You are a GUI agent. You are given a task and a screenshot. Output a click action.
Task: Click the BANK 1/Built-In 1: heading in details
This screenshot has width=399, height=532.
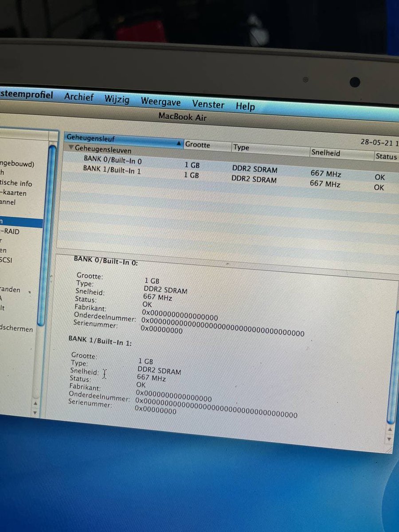pos(100,341)
